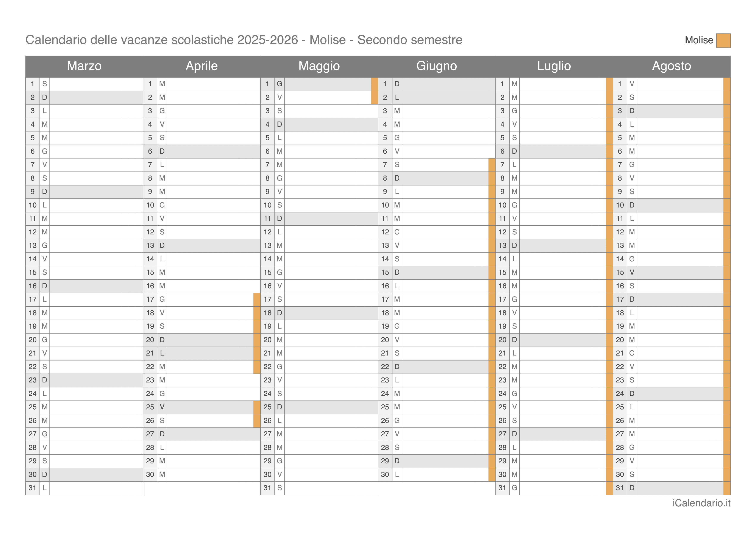The image size is (756, 535).
Task: Click day 16 Sunday row in Marzo
Action: [x=84, y=286]
